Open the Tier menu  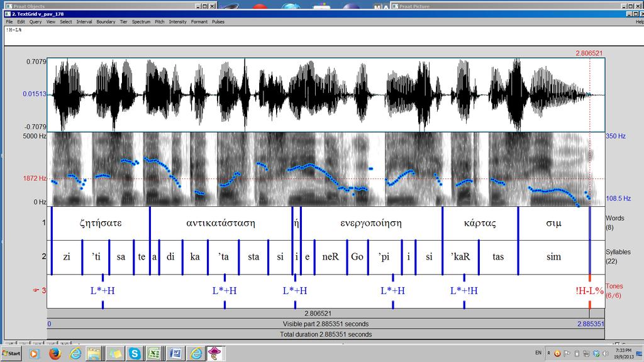click(123, 22)
